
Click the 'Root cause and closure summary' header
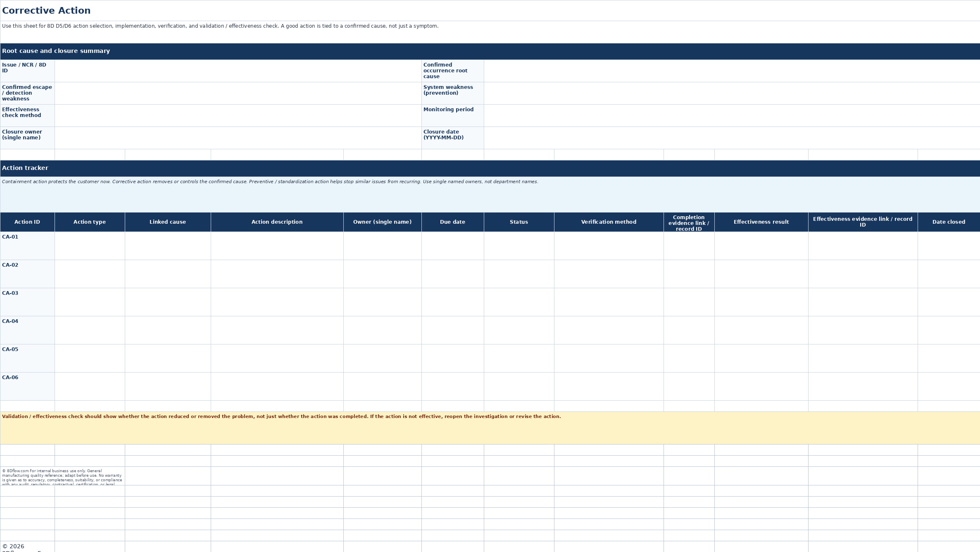[x=490, y=51]
